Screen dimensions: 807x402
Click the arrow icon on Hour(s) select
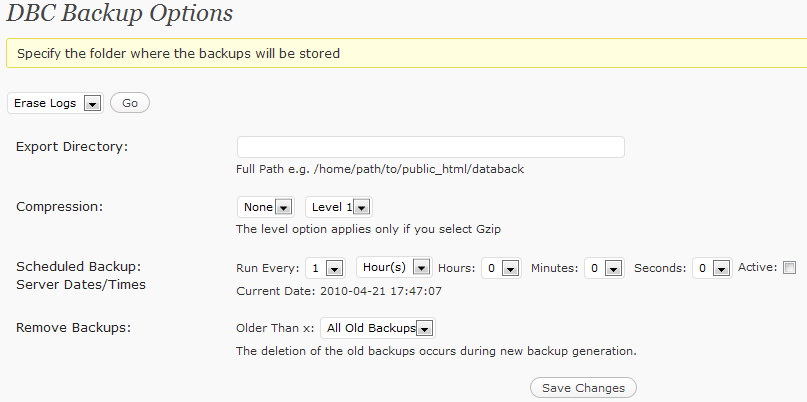pos(422,268)
